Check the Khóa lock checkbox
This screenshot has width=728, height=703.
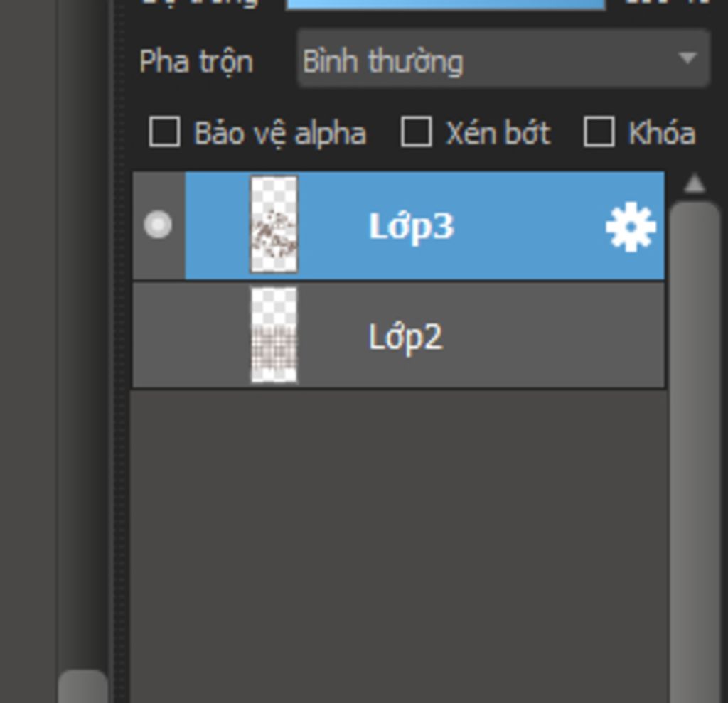599,132
